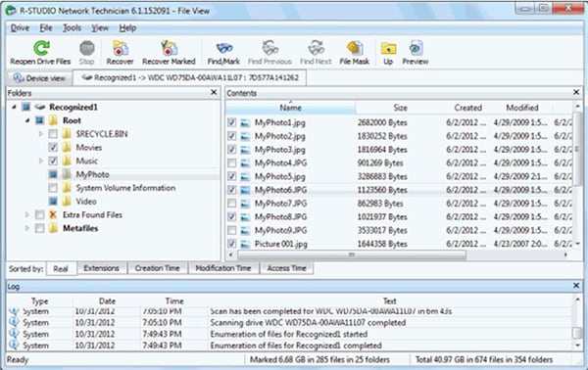Image resolution: width=588 pixels, height=370 pixels.
Task: Check the System Volume Information checkbox
Action: click(x=53, y=188)
